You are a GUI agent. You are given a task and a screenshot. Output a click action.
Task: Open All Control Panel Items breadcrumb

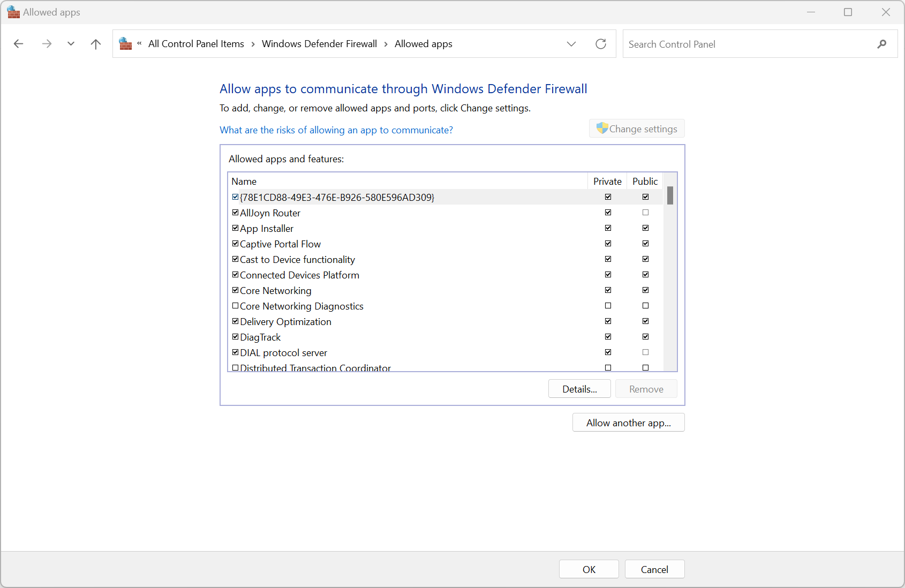pyautogui.click(x=196, y=44)
